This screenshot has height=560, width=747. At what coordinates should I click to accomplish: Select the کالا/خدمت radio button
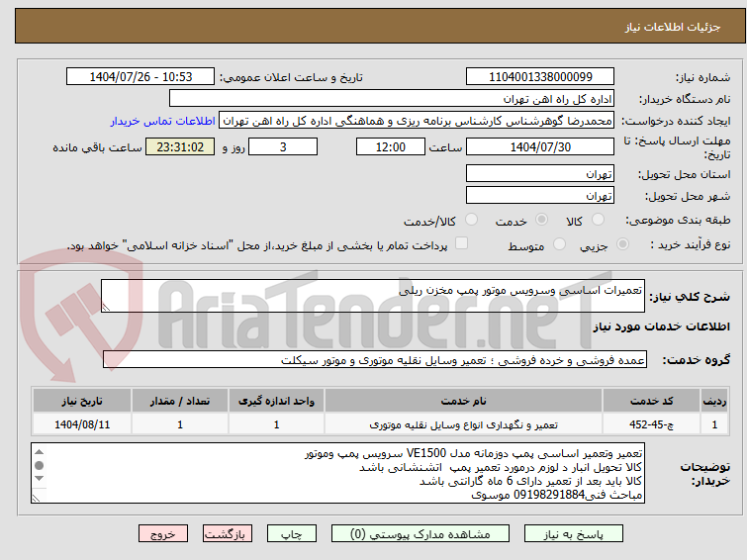471,220
